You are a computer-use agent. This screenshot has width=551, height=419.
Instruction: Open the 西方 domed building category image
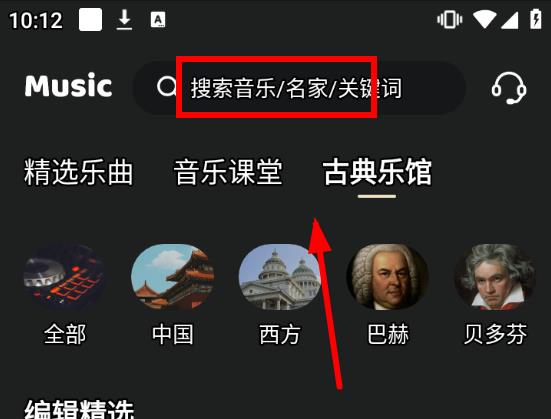pos(280,277)
